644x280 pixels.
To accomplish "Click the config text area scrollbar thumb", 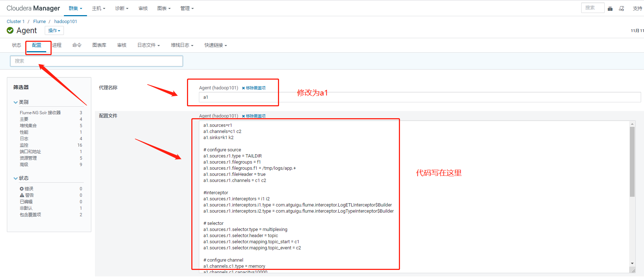I will tap(632, 162).
